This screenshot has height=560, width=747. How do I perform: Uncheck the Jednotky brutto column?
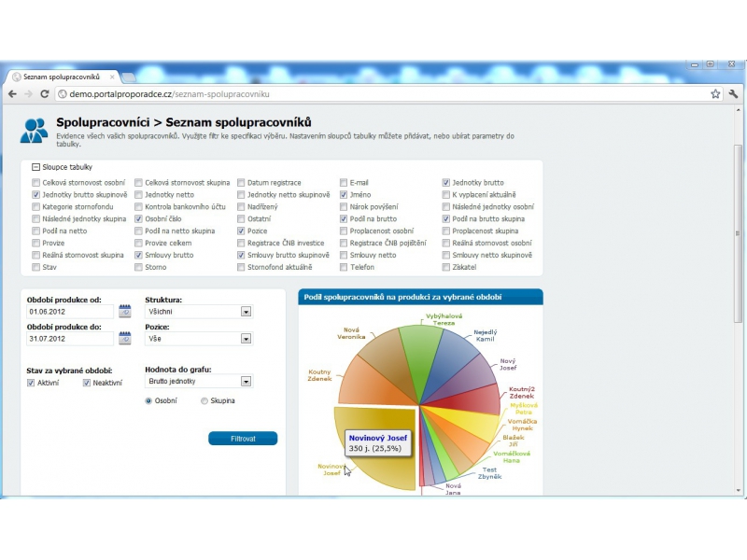[x=445, y=183]
